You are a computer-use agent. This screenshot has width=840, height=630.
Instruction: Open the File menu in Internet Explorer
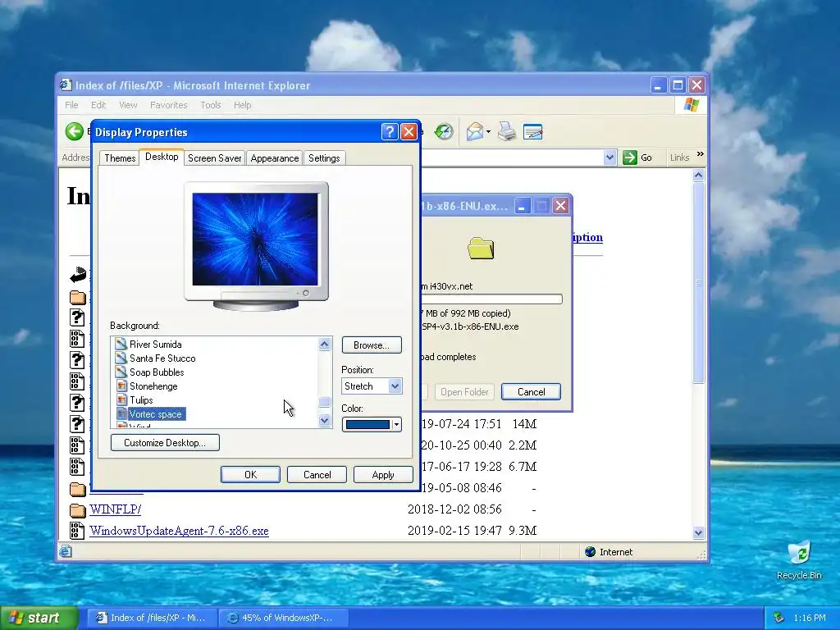click(71, 105)
